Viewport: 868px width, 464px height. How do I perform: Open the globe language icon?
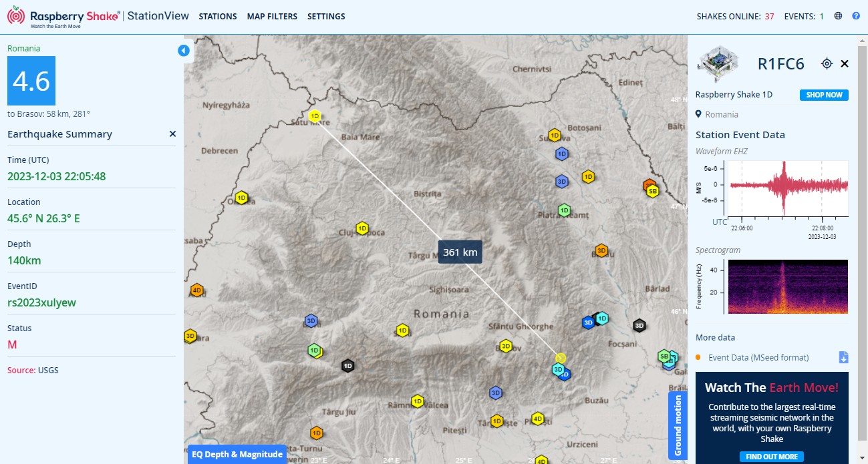point(839,16)
